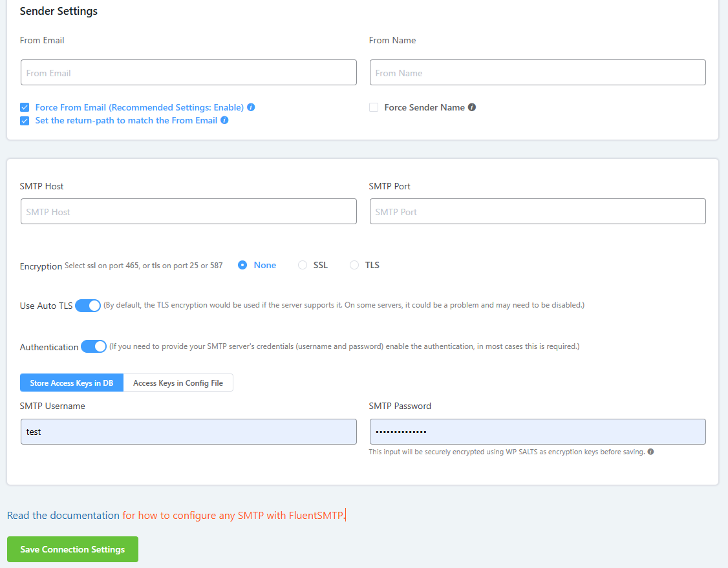Turn off Use Auto TLS switch
Viewport: 728px width, 568px height.
(88, 306)
